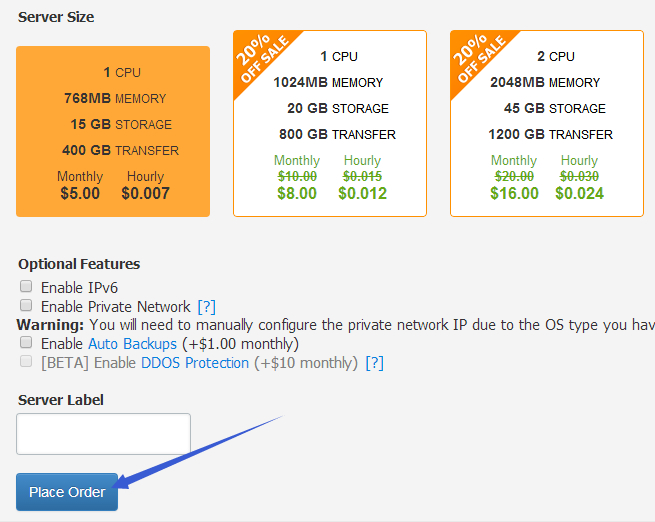Click the [?] help beside DDOS Protection
Image resolution: width=655 pixels, height=522 pixels.
coord(375,363)
